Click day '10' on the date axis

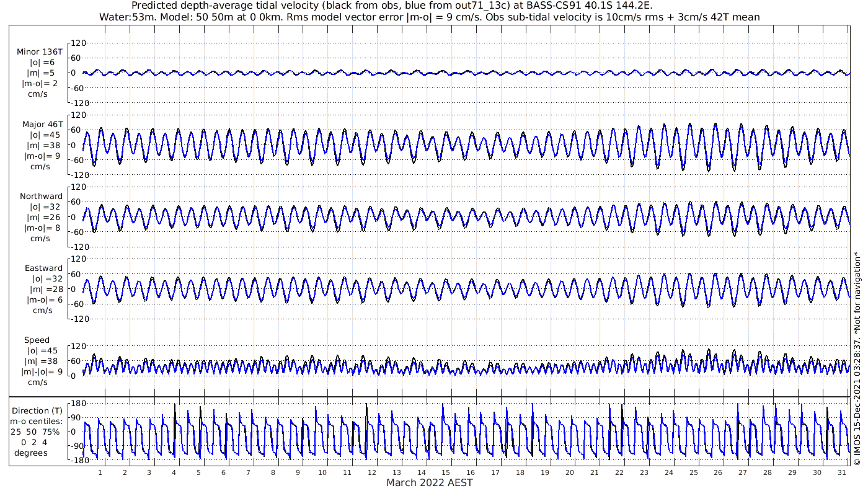click(322, 472)
